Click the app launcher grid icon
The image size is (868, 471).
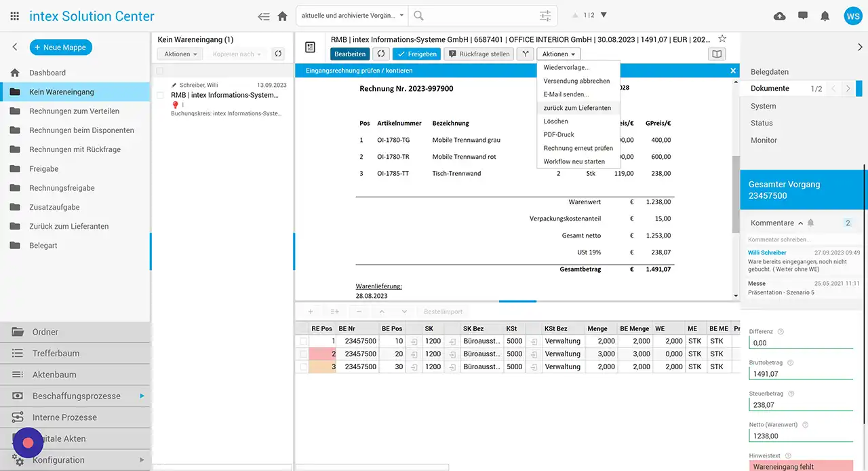pos(14,16)
